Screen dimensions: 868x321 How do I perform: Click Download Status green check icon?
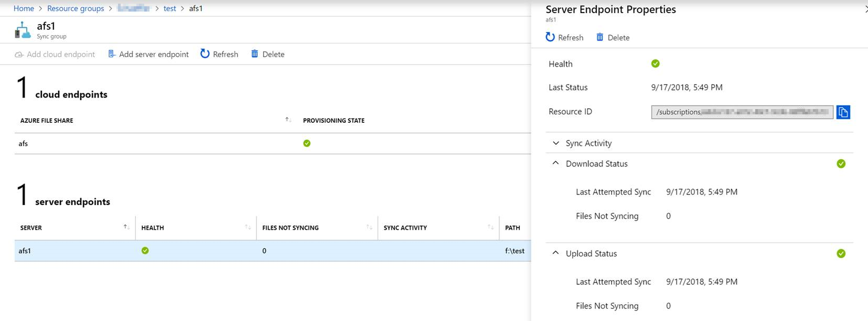click(x=841, y=164)
